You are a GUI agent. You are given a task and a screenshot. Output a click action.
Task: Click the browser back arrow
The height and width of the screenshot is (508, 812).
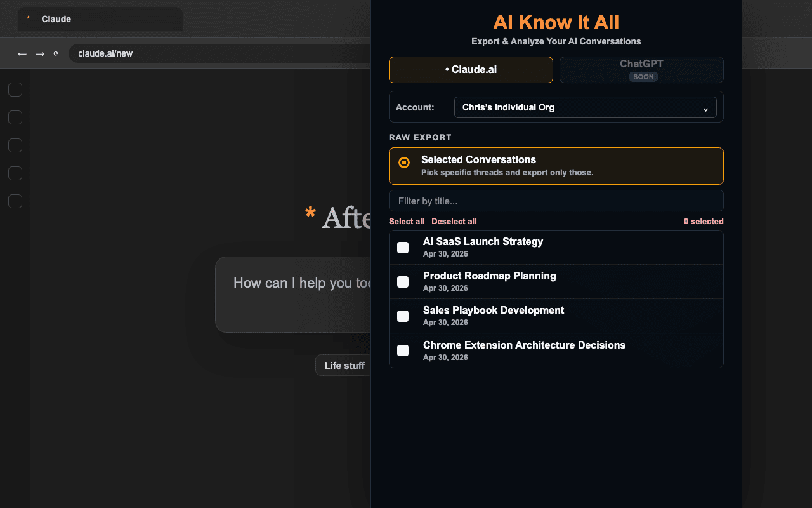tap(22, 54)
